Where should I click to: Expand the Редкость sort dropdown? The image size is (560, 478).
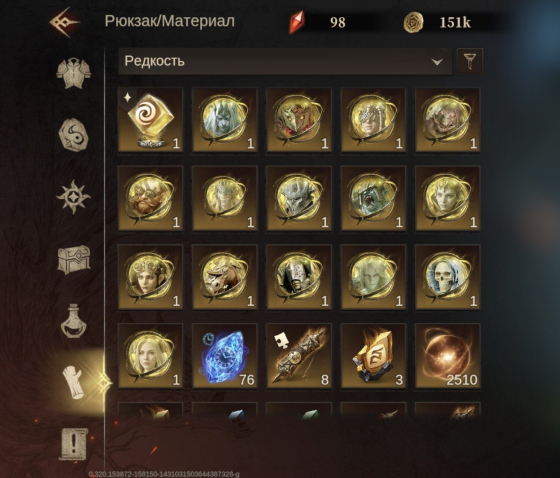click(x=285, y=61)
